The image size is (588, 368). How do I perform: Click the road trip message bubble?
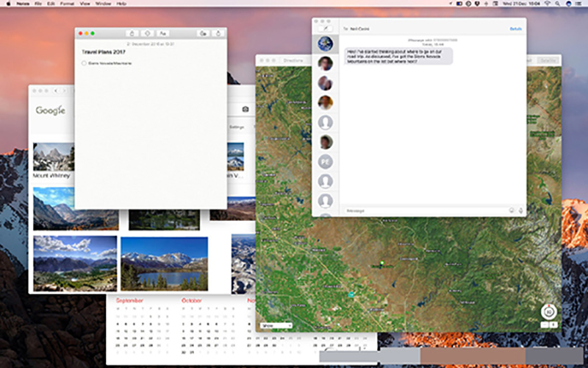[x=398, y=57]
